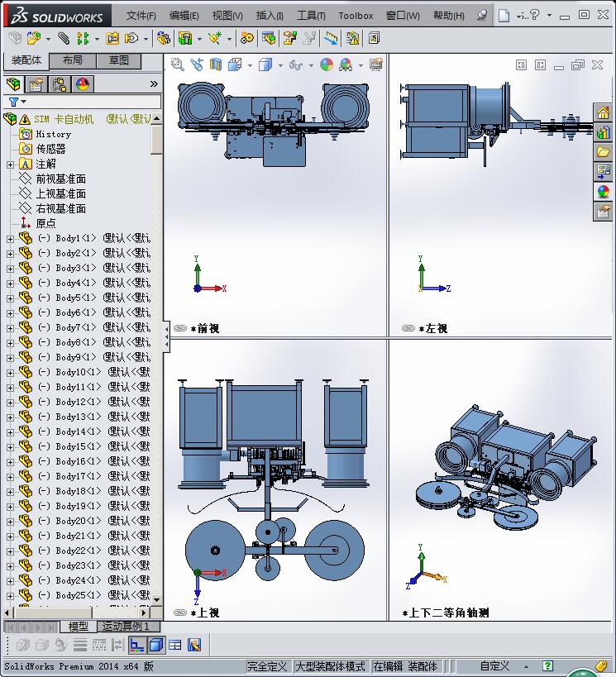Open the FeatureManager design tree tab
Image resolution: width=616 pixels, height=677 pixels.
coord(13,83)
